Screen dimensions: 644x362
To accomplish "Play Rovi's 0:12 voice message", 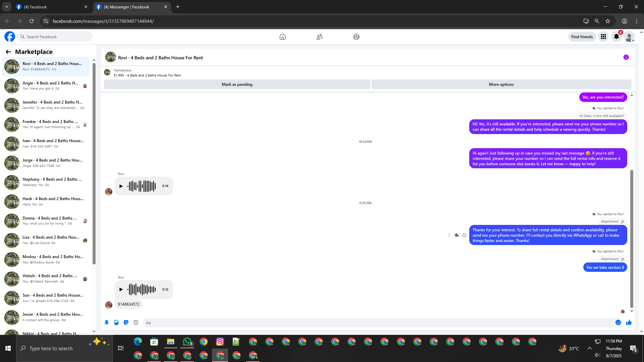I will (x=121, y=290).
